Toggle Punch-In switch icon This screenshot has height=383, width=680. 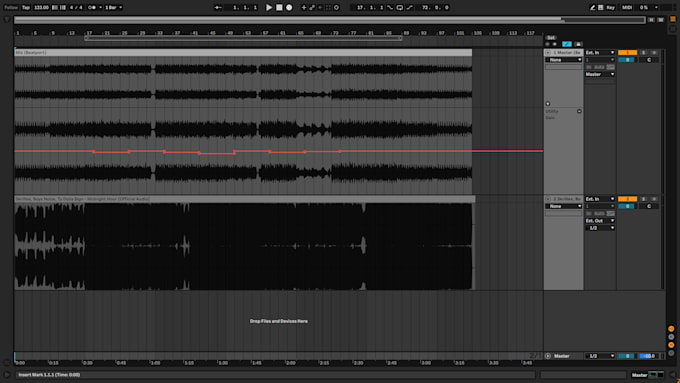pos(390,7)
